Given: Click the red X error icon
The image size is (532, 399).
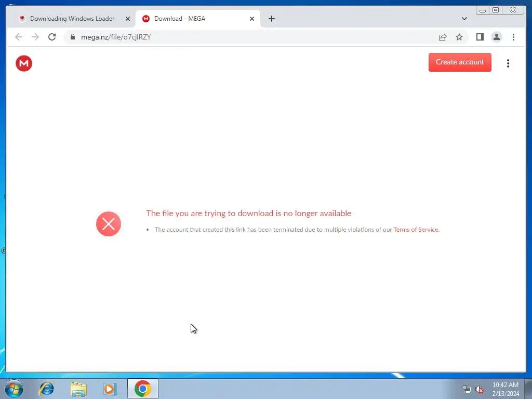Looking at the screenshot, I should tap(109, 224).
